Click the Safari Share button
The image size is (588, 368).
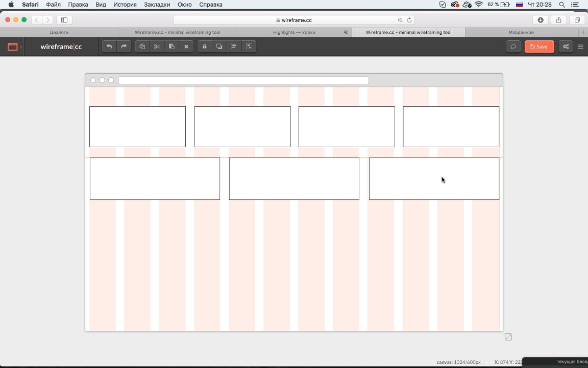558,20
